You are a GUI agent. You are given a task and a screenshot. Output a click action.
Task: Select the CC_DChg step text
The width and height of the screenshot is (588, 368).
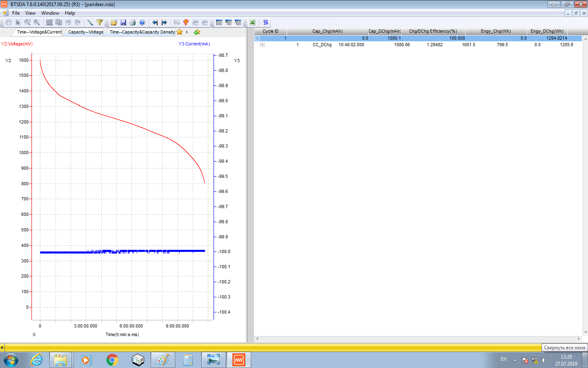click(322, 45)
